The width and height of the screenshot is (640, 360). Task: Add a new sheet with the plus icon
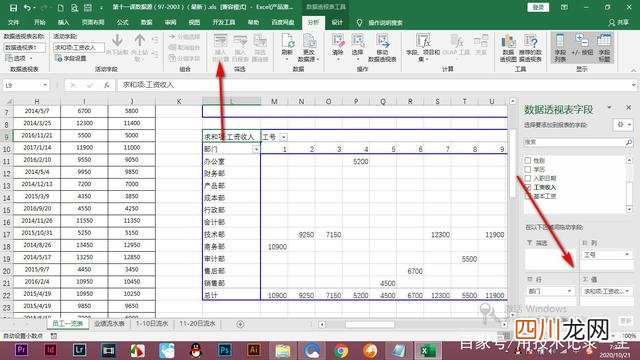tap(240, 324)
